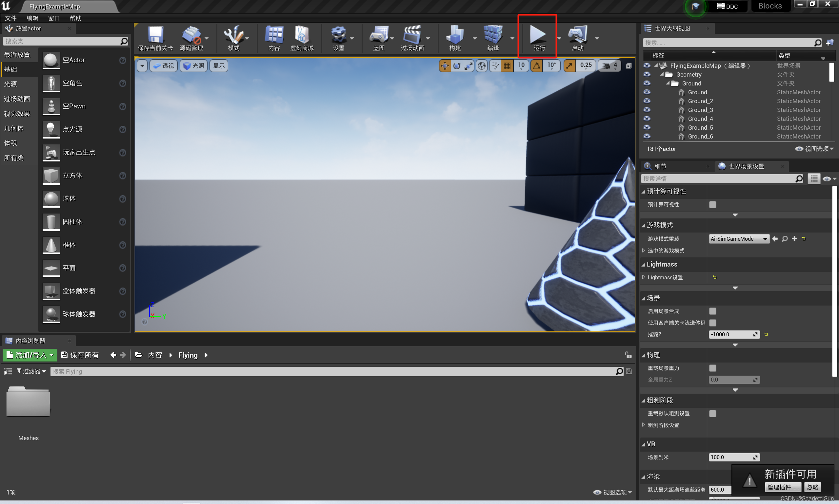
Task: Open the 窗口 menu in the menu bar
Action: [54, 18]
